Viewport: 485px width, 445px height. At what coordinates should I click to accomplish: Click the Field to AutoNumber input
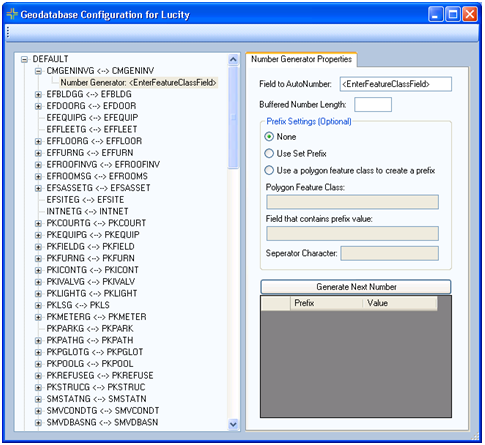tap(396, 84)
